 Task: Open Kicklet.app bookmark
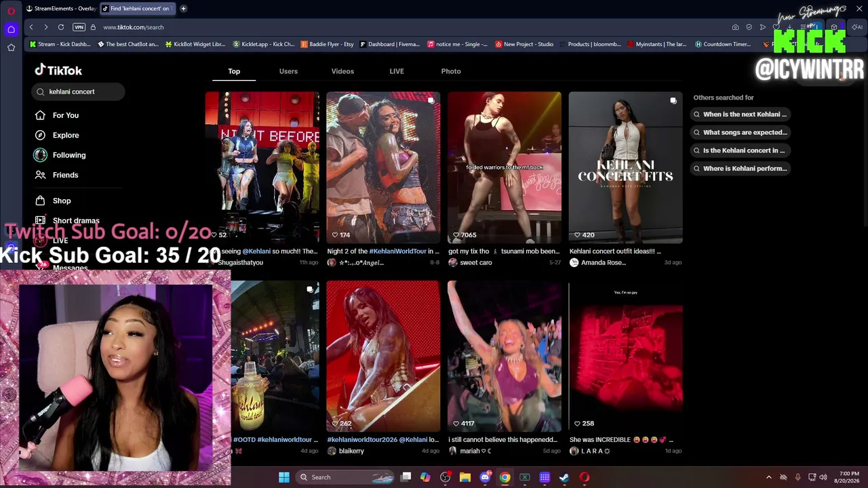click(264, 44)
